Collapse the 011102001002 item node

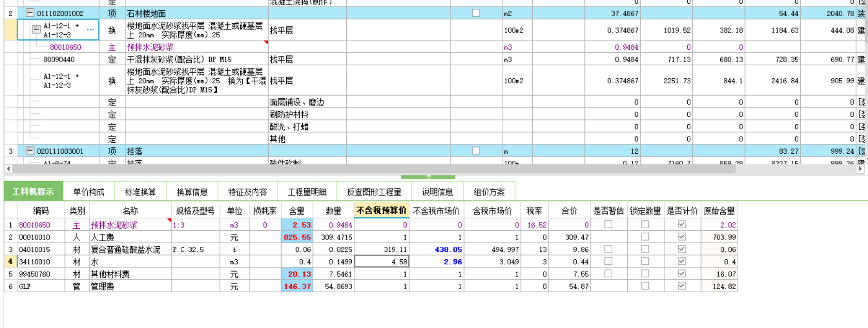pyautogui.click(x=30, y=13)
